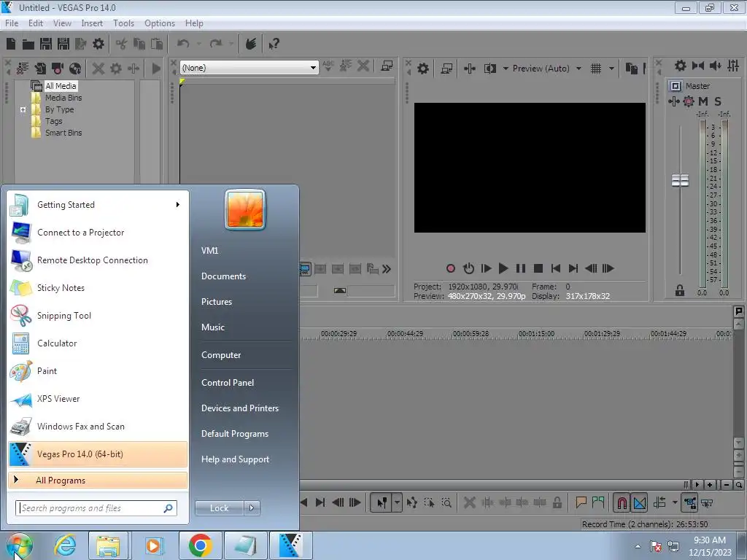Expand the By Type tree node

point(23,109)
